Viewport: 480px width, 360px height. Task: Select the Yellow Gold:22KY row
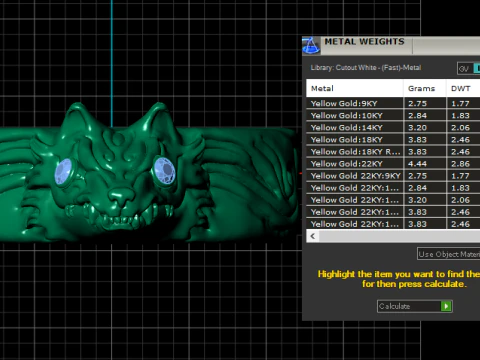393,164
